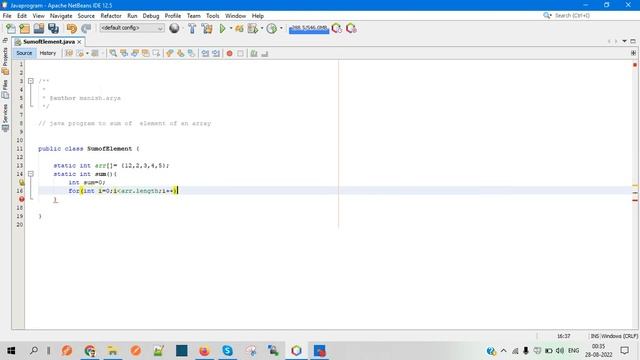640x360 pixels.
Task: Open Firefox from the taskbar
Action: pos(204,351)
